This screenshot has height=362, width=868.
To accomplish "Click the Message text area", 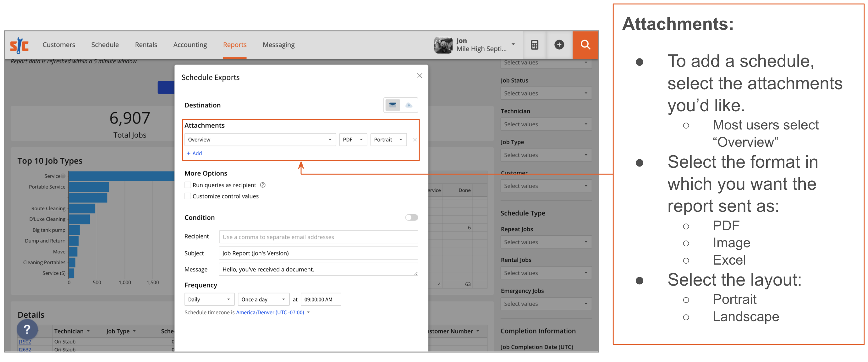I will click(x=318, y=269).
